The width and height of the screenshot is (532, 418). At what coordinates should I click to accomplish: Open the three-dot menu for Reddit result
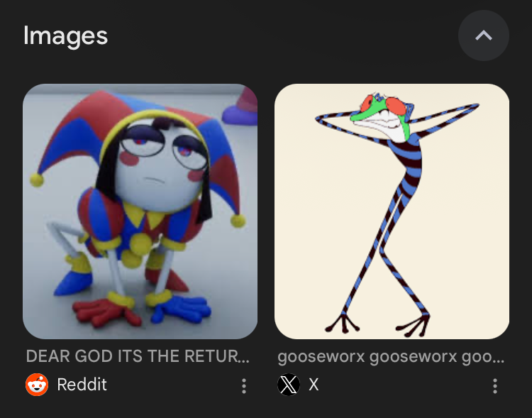click(x=243, y=386)
